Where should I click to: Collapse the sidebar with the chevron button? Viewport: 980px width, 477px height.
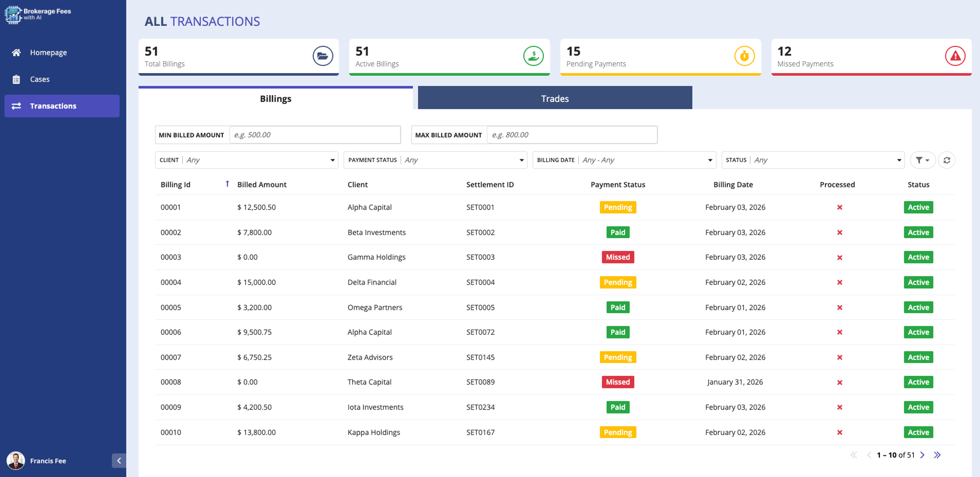(x=119, y=461)
